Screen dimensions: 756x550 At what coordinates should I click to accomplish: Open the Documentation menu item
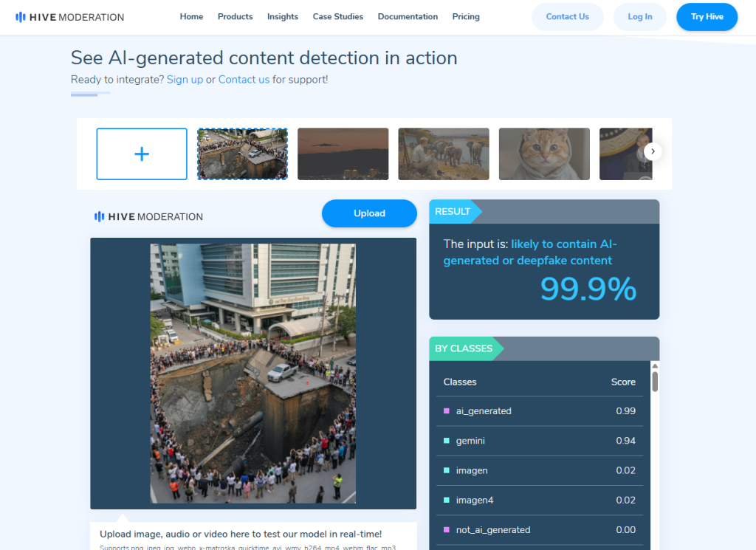[x=408, y=16]
